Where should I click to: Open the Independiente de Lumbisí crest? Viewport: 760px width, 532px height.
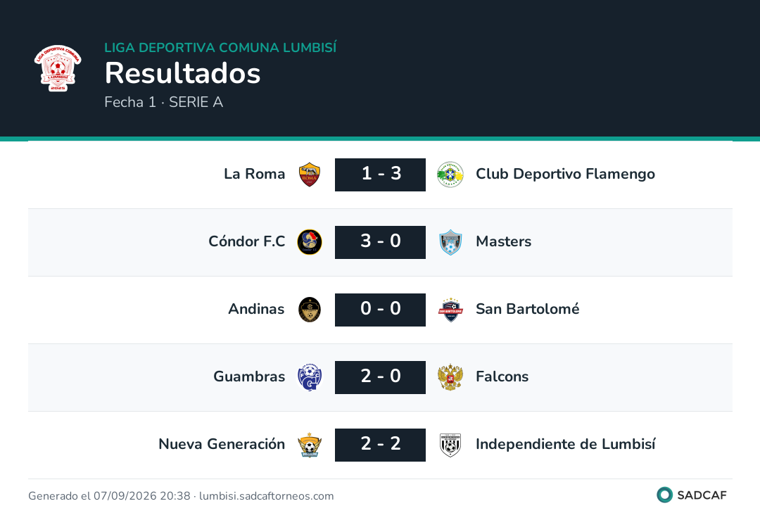point(450,445)
